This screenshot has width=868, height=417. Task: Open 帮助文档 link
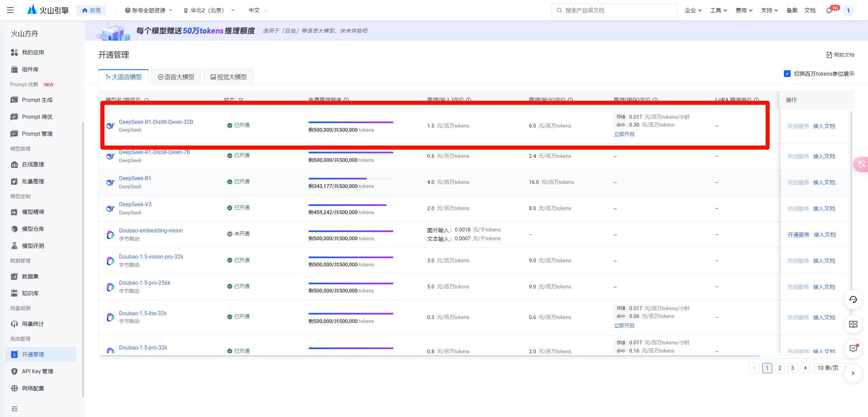coord(840,55)
